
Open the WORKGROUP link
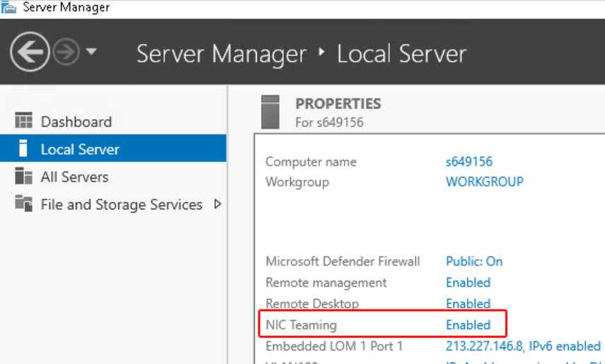pyautogui.click(x=484, y=182)
